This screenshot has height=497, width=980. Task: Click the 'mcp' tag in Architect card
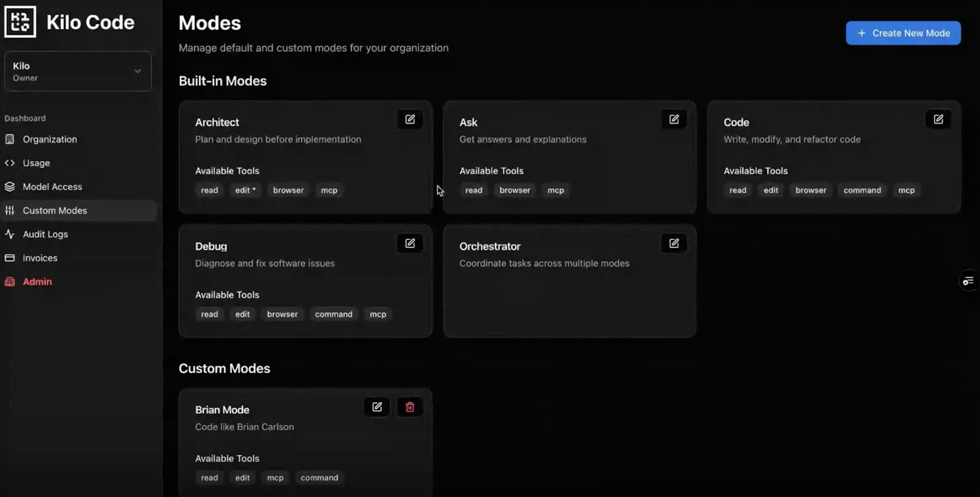pyautogui.click(x=330, y=190)
